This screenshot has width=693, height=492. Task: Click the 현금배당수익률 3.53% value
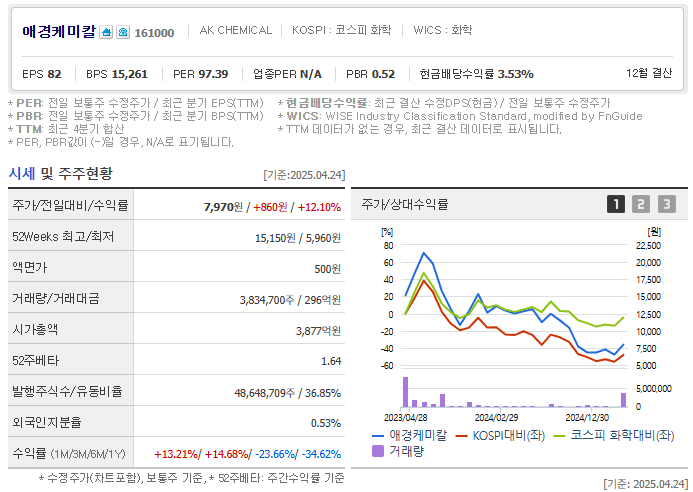point(476,74)
